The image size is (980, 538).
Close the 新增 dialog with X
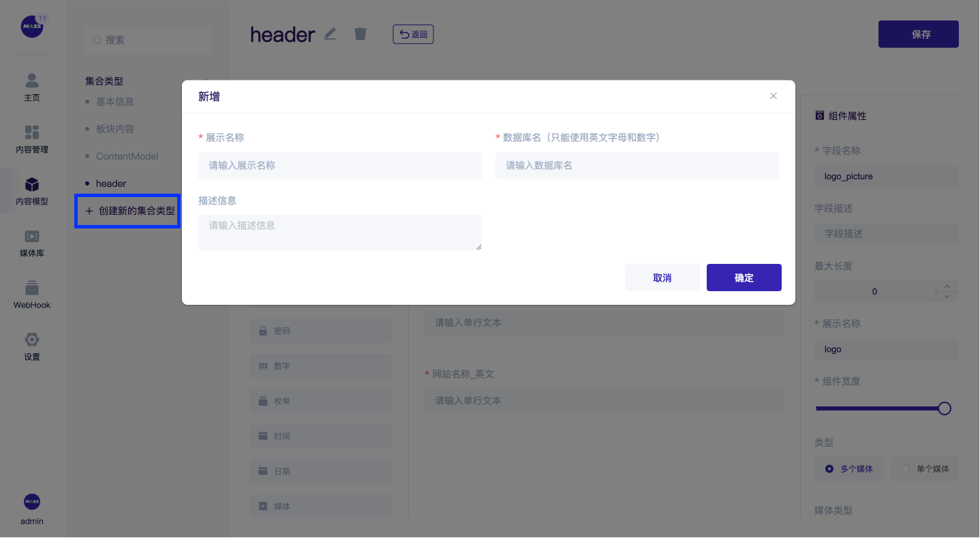(x=774, y=96)
